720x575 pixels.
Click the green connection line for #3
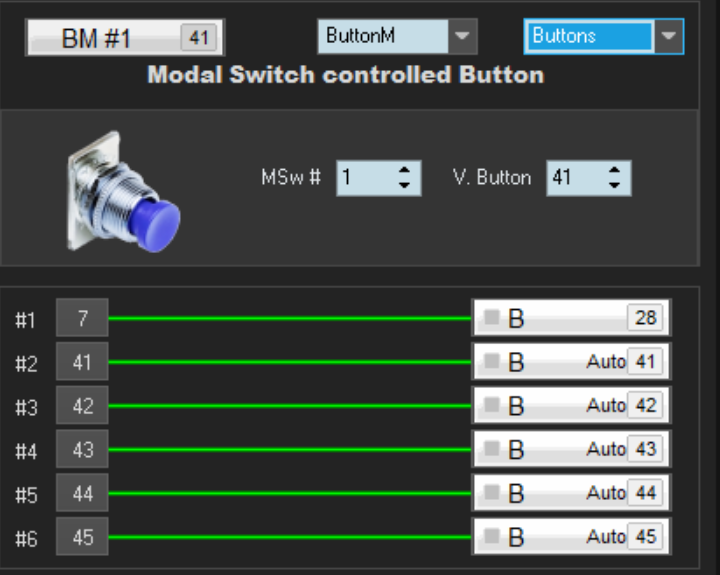290,407
